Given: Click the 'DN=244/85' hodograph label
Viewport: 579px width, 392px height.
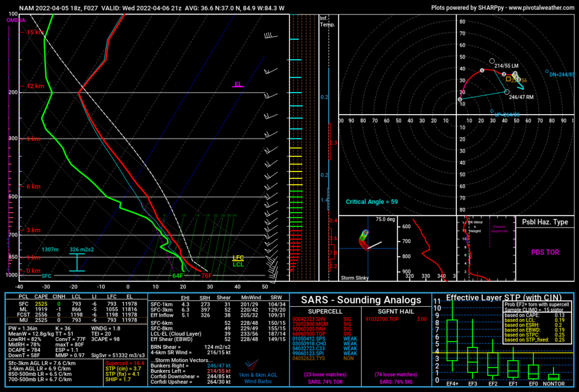Looking at the screenshot, I should click(x=562, y=75).
